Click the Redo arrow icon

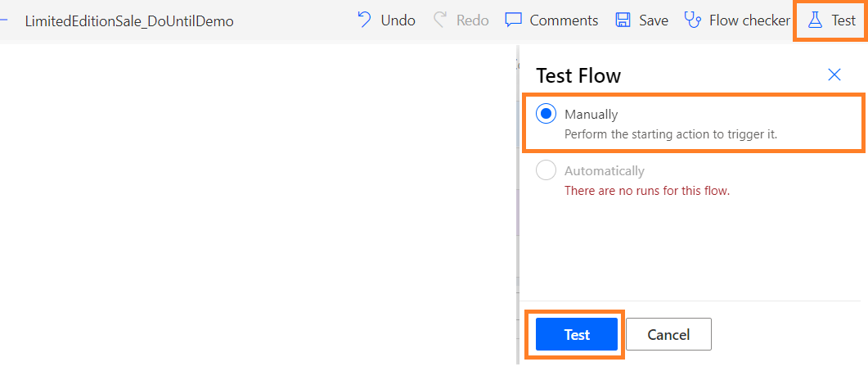tap(440, 20)
